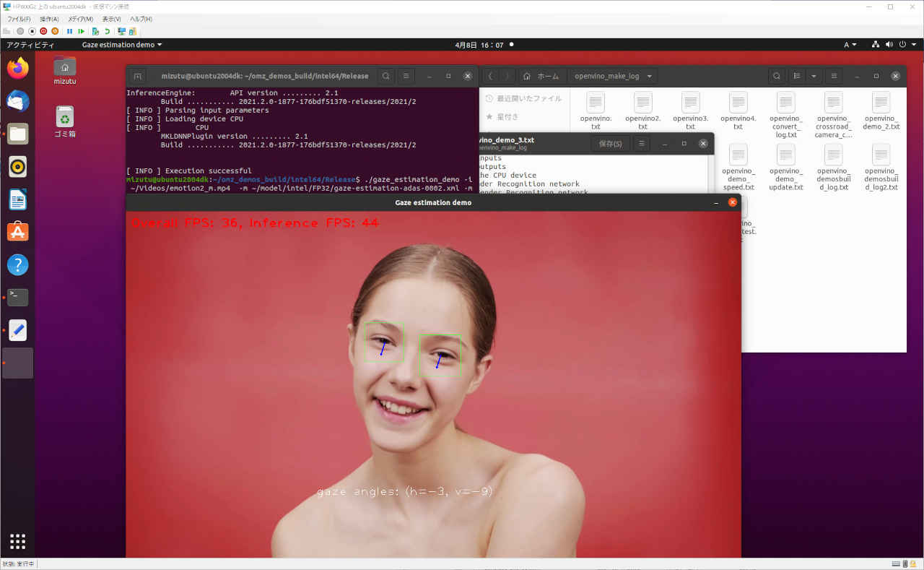924x570 pixels.
Task: Select the openvino_convert_log.txt file
Action: coord(785,115)
